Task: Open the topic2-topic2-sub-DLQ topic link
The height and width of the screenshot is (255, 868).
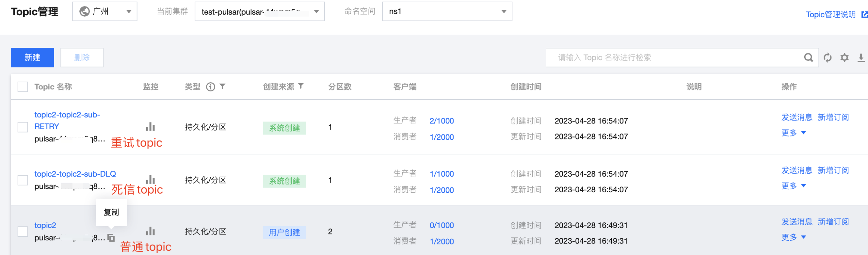Action: [x=75, y=174]
